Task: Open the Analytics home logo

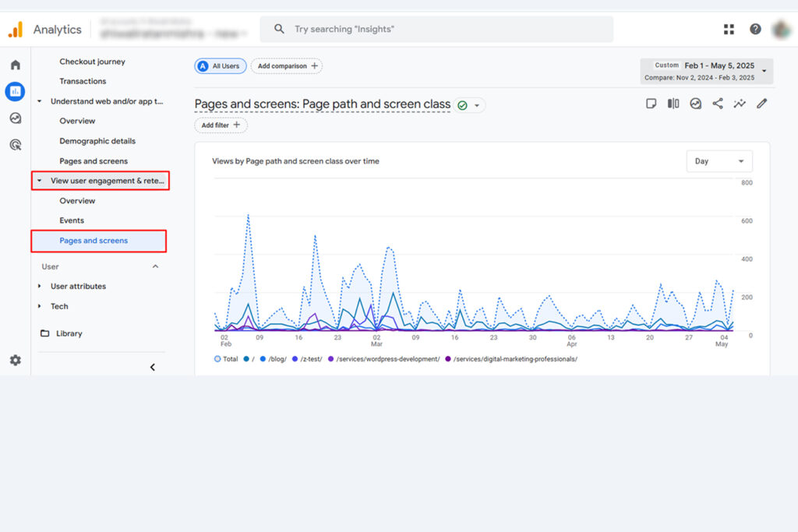Action: coord(16,30)
